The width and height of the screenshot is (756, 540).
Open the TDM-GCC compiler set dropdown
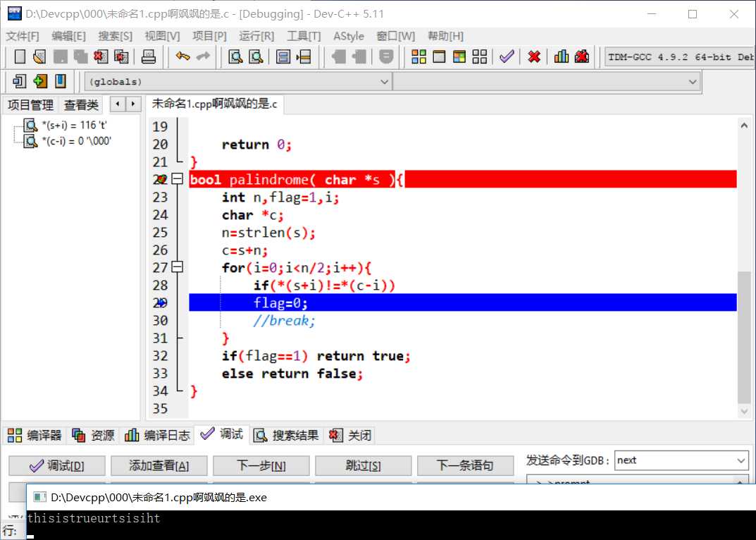tap(680, 57)
